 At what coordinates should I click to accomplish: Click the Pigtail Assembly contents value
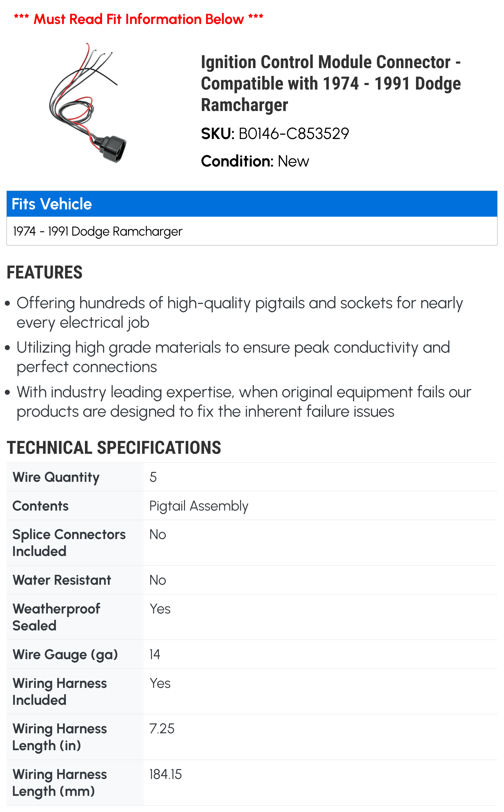(x=199, y=506)
